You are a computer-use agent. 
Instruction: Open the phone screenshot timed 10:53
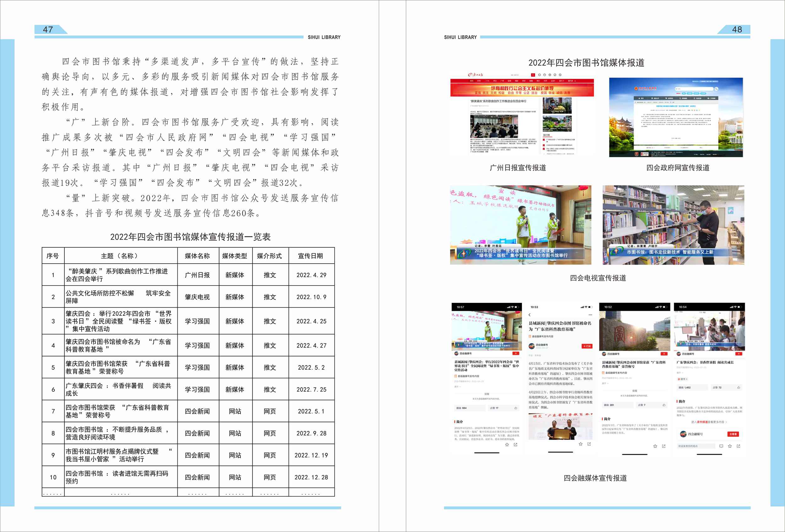[x=561, y=379]
